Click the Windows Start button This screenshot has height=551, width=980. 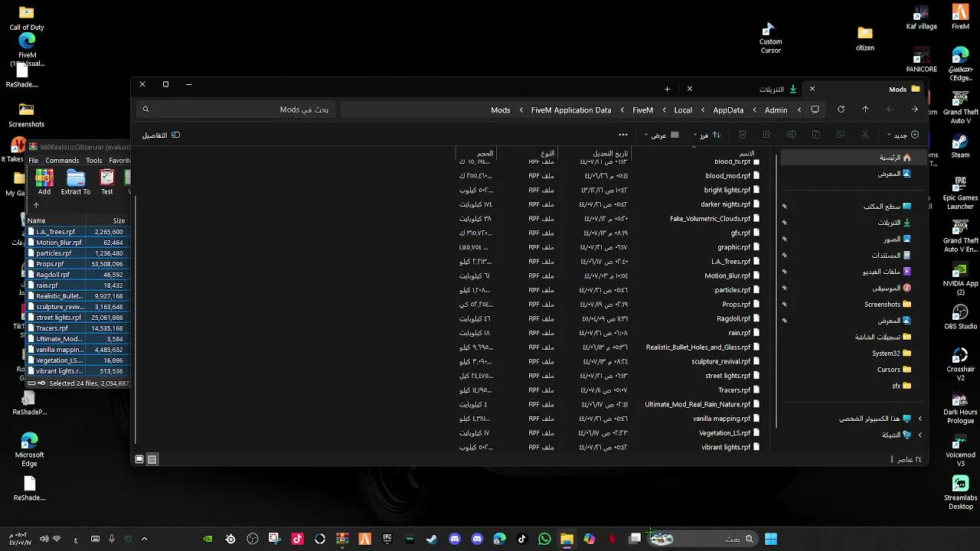771,539
